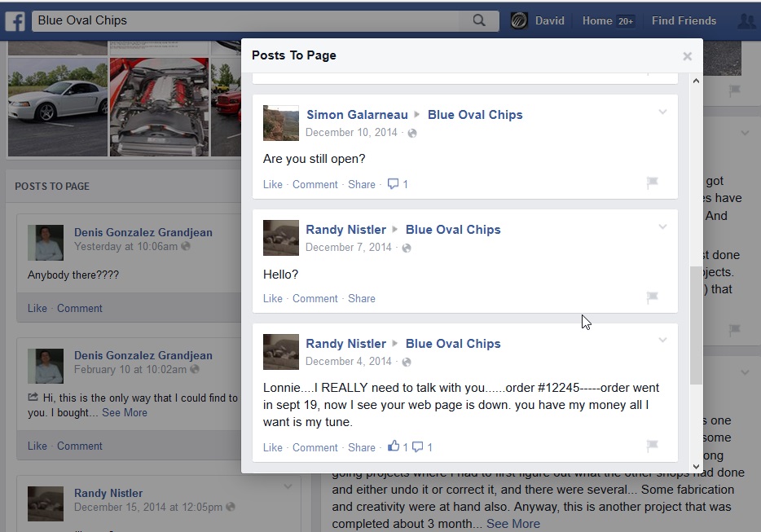Click flag icon on Randy's Hello post
The image size is (761, 532).
click(x=653, y=297)
